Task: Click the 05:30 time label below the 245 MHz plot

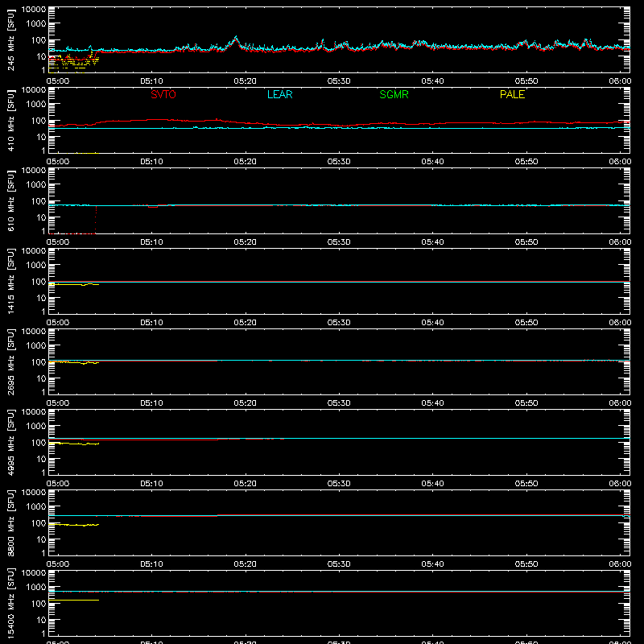Action: pos(339,81)
